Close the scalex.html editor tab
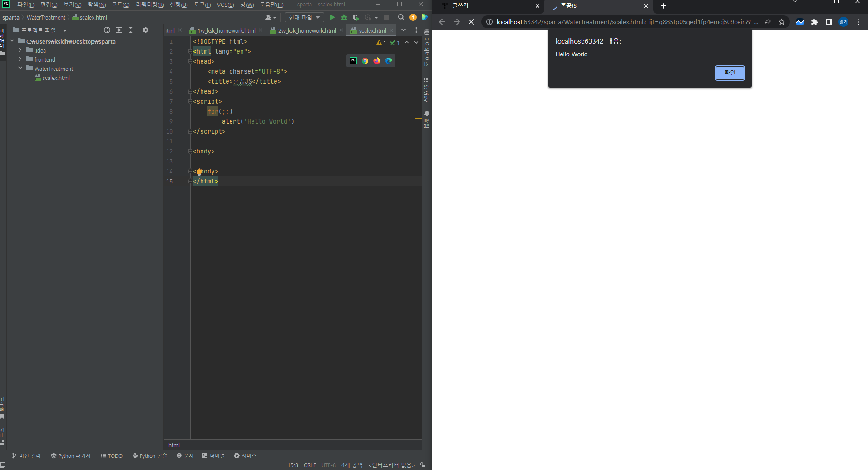 391,30
